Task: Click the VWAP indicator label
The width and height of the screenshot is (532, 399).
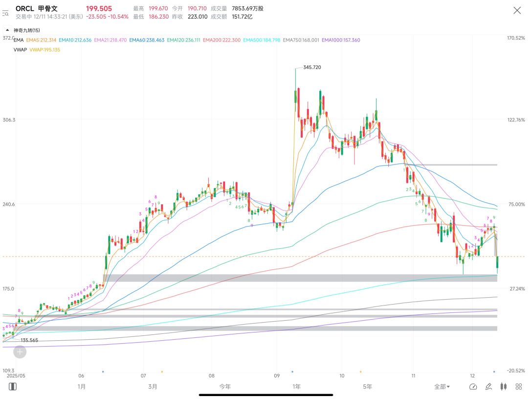Action: (x=20, y=49)
